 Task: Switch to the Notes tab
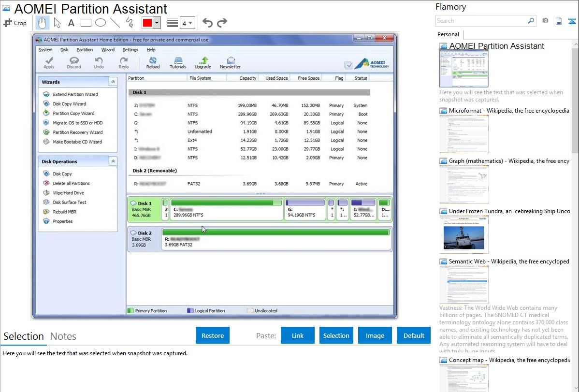63,336
